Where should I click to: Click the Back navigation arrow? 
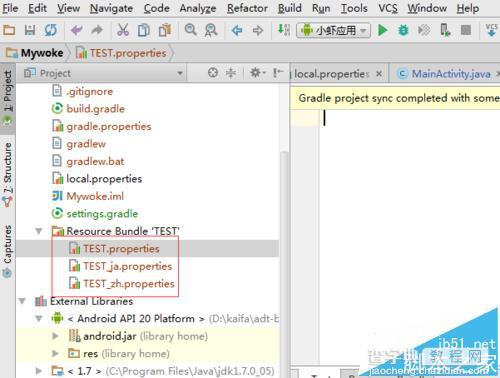237,31
